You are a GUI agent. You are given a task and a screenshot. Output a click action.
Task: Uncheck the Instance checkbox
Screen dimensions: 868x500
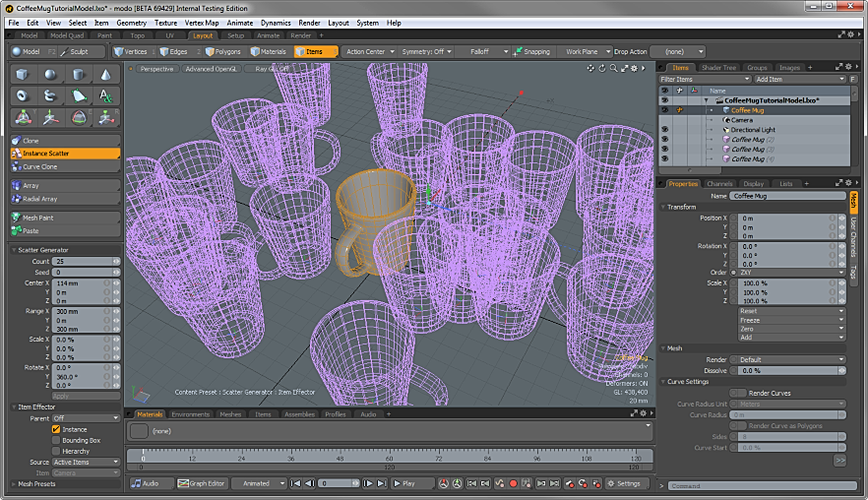pyautogui.click(x=56, y=429)
